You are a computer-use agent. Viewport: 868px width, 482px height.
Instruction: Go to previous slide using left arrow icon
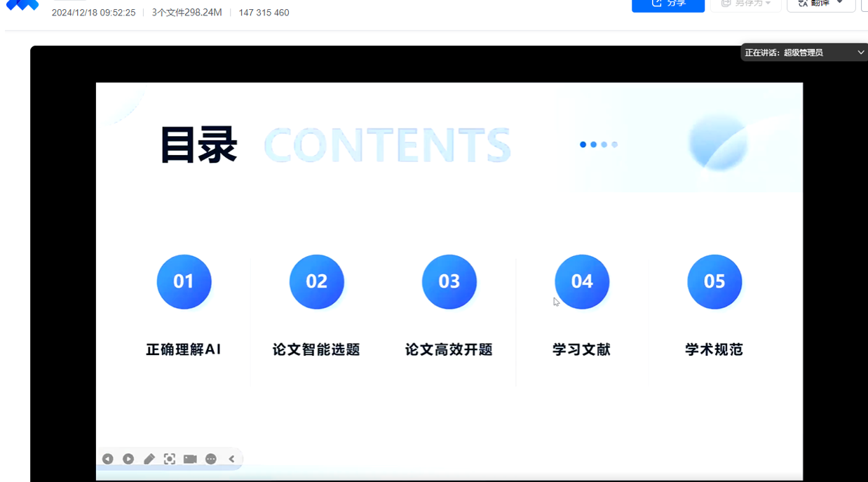107,459
